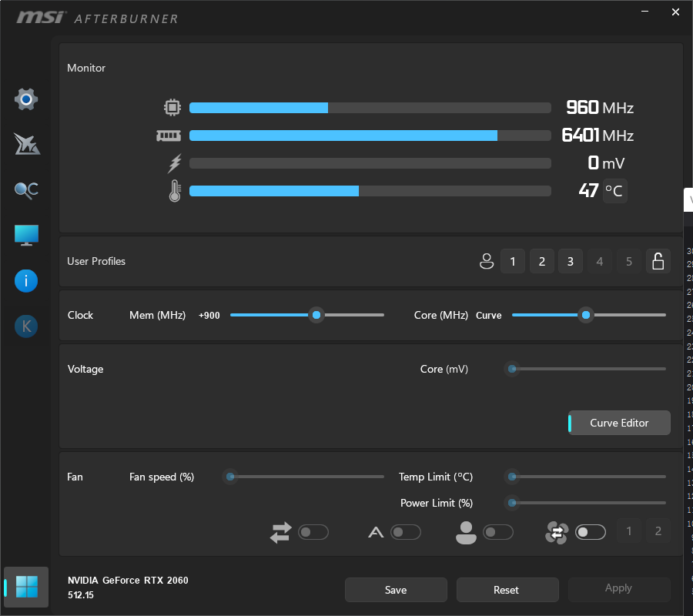Click the +900 memory offset value
This screenshot has width=693, height=616.
click(209, 316)
